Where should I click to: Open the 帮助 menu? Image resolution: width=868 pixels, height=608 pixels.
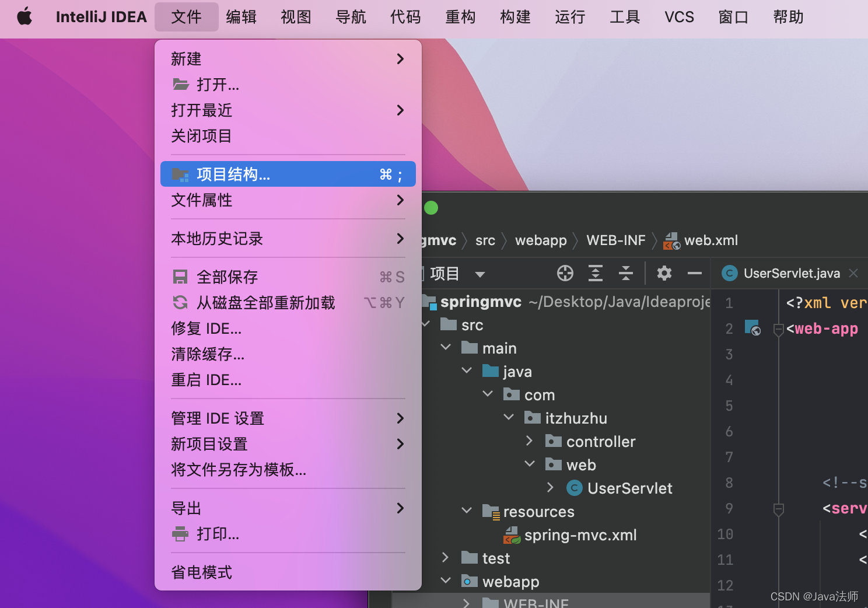click(x=789, y=17)
